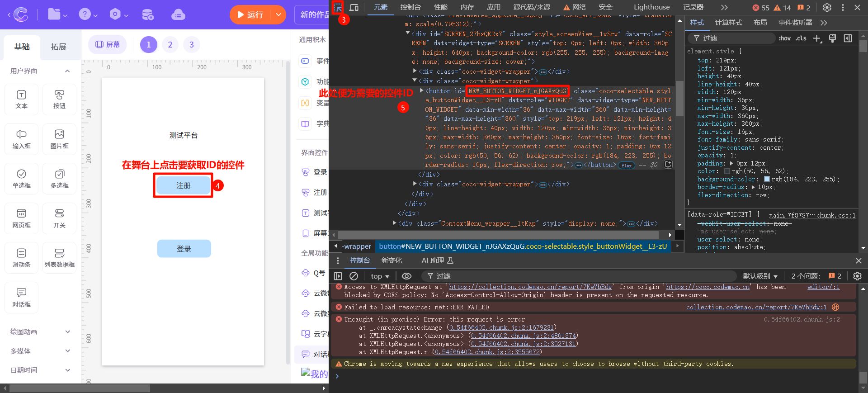Click the cloud icon in CoCo top bar

click(x=178, y=14)
